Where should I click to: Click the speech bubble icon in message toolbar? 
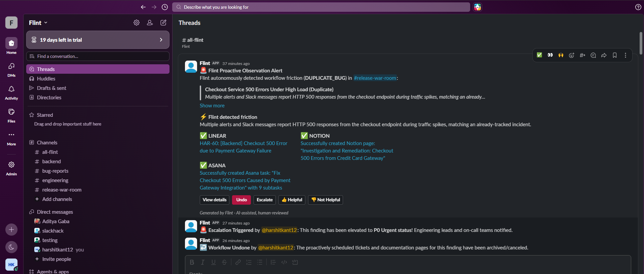[593, 55]
